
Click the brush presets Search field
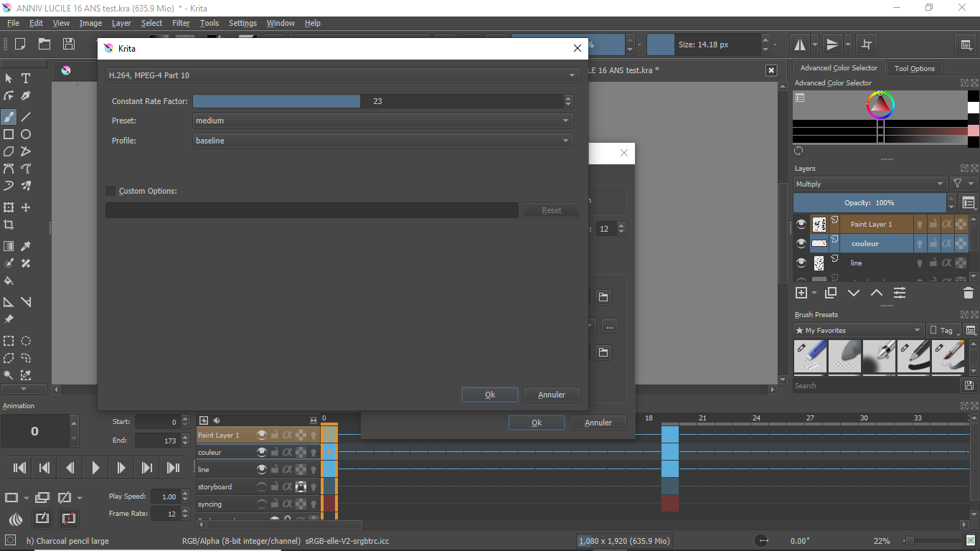tap(876, 385)
